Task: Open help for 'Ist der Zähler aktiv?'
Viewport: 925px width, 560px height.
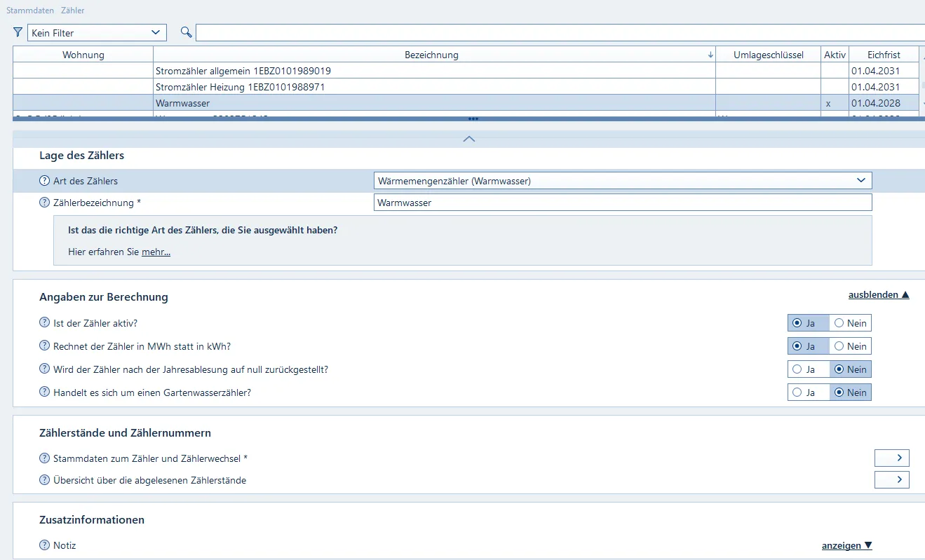Action: click(x=45, y=323)
